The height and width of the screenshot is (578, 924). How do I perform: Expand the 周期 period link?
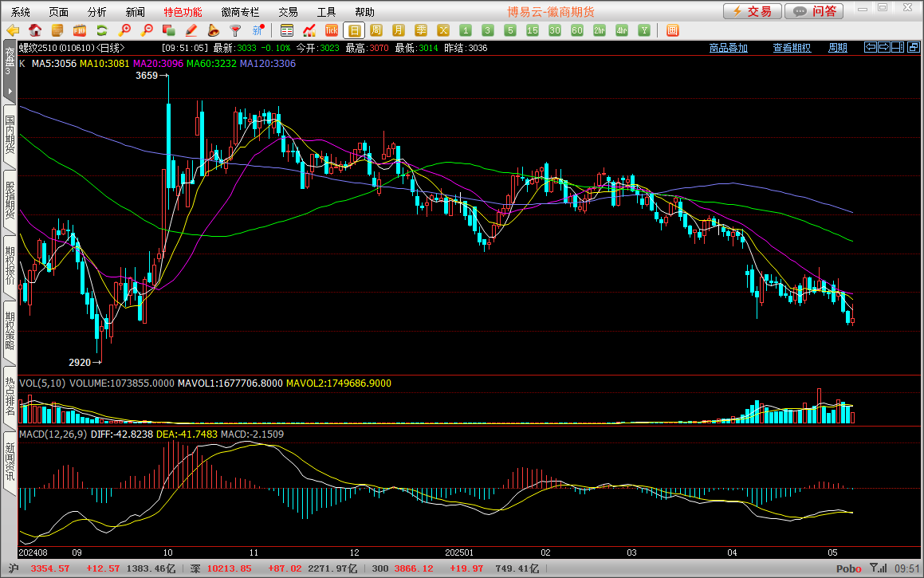(x=838, y=48)
